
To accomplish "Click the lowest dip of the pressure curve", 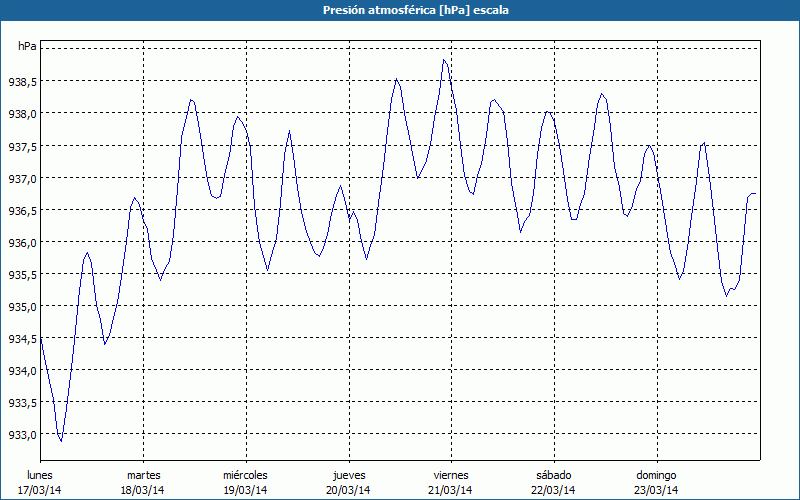I will coord(61,440).
